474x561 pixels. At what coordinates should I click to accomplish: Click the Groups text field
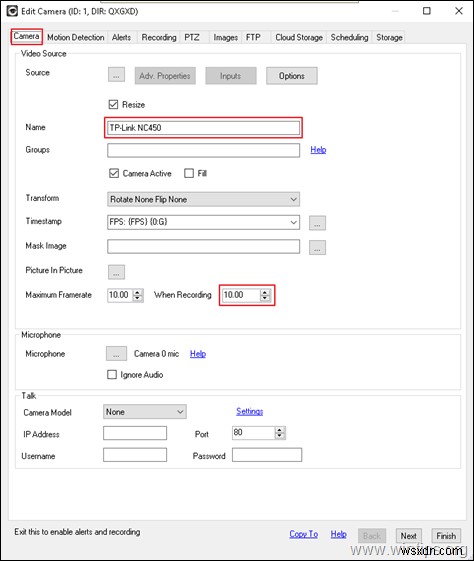(203, 150)
